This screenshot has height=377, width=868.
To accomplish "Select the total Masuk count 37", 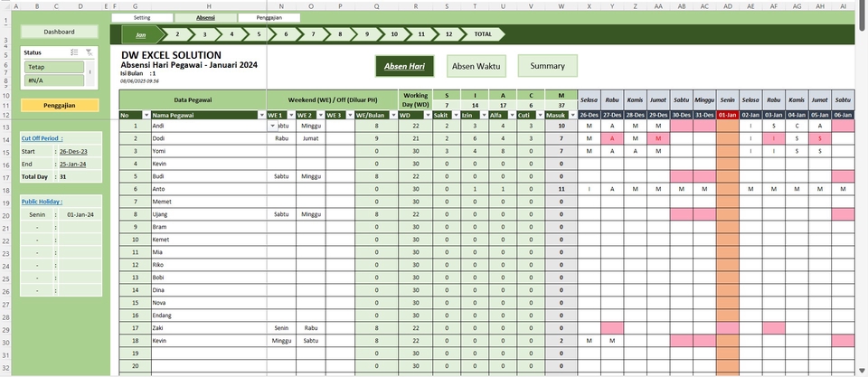I will tap(561, 105).
